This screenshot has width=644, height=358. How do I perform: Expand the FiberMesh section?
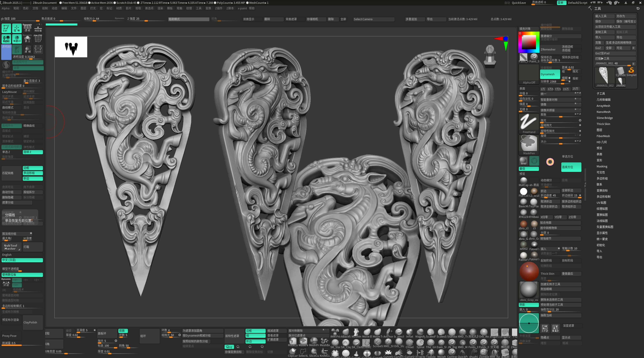[603, 136]
